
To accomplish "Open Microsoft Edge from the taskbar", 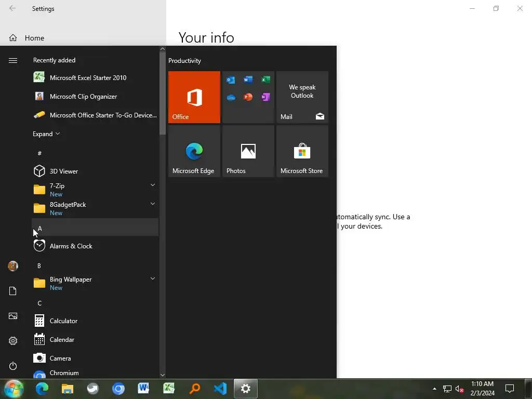I will [x=42, y=389].
